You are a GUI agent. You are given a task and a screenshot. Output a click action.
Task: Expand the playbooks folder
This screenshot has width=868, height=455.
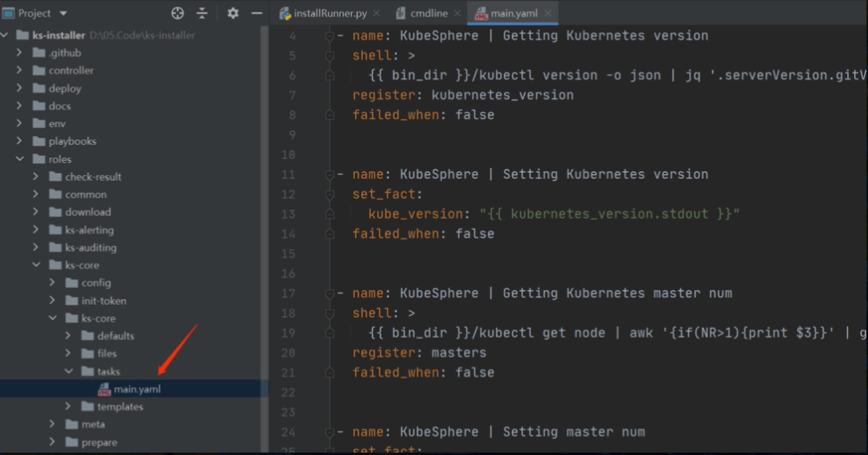point(19,141)
